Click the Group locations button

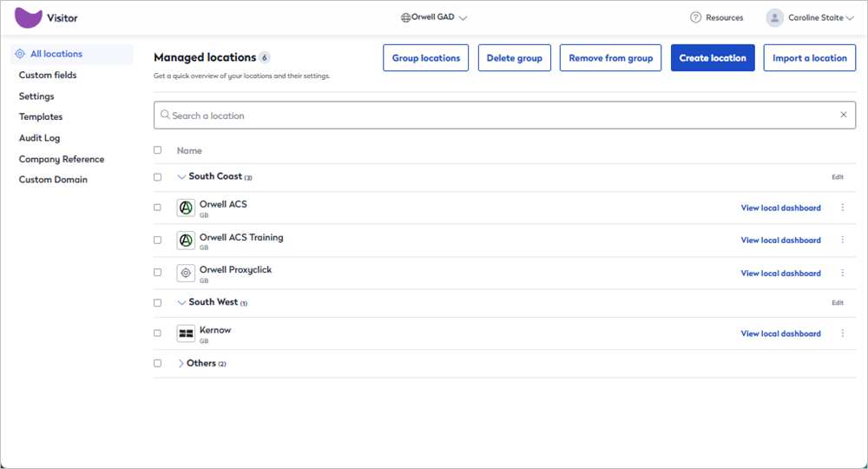pyautogui.click(x=425, y=57)
